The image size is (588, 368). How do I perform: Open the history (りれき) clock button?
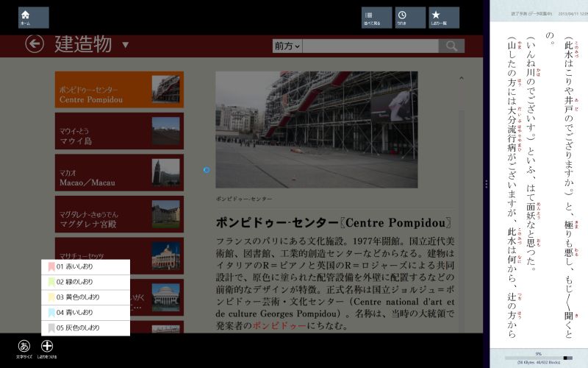(x=410, y=18)
